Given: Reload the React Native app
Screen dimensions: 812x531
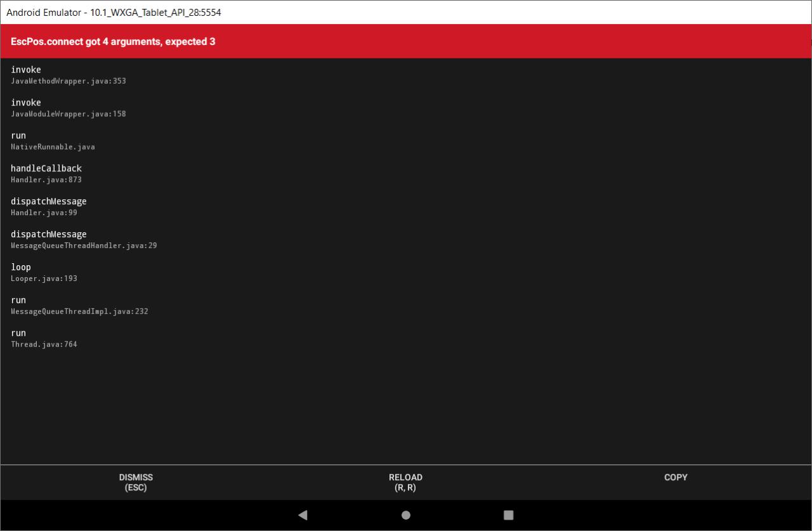Looking at the screenshot, I should 405,482.
